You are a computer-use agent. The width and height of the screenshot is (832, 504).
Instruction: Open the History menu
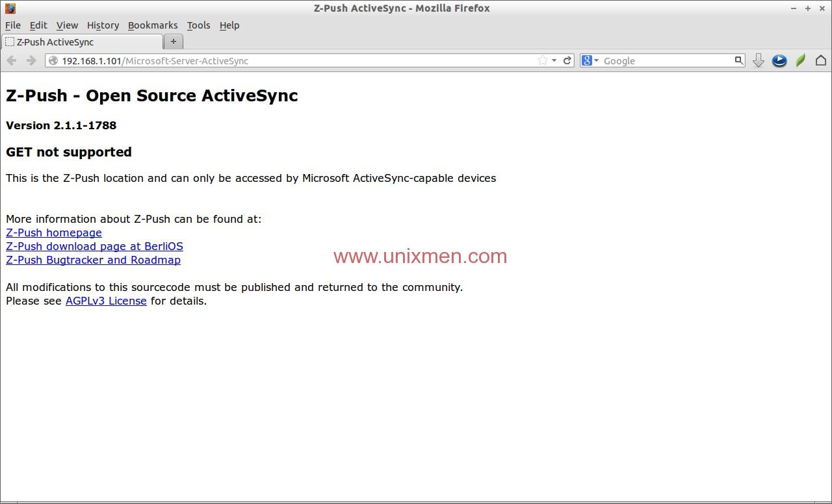pyautogui.click(x=103, y=25)
